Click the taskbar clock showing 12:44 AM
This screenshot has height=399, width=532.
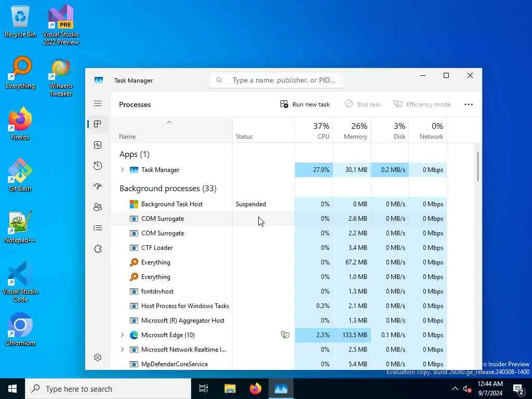pyautogui.click(x=490, y=389)
